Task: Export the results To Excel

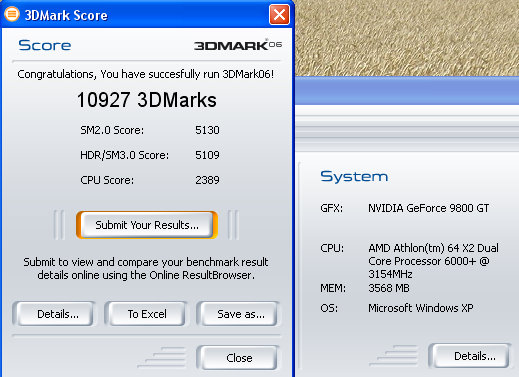Action: click(x=146, y=314)
